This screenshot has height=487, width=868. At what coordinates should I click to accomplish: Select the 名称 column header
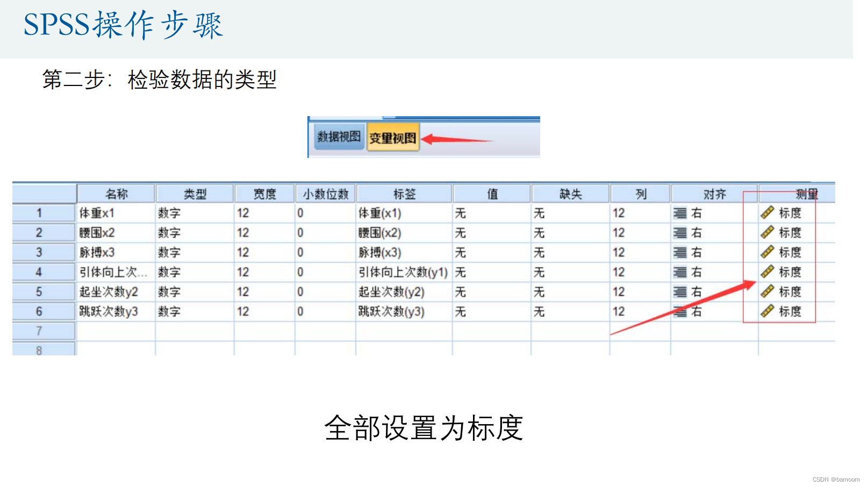pos(116,194)
